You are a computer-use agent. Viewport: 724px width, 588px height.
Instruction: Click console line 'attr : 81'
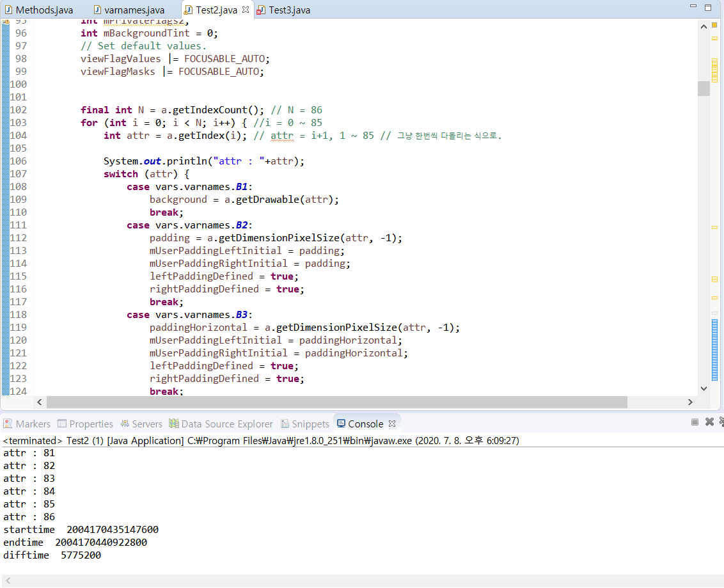point(29,453)
